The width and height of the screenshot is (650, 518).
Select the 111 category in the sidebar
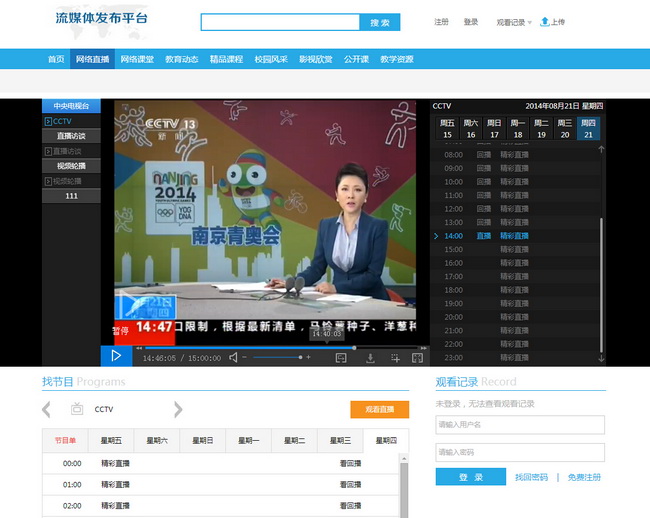point(71,196)
